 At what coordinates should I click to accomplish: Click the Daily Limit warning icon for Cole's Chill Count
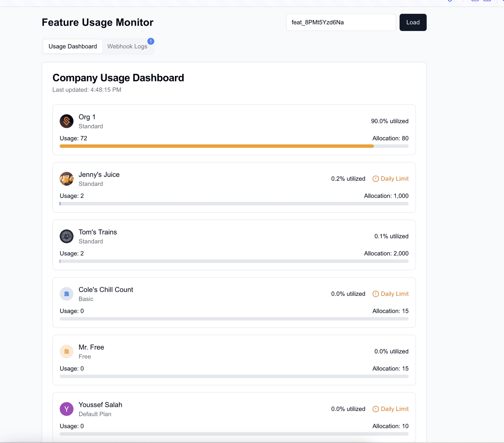pos(376,294)
